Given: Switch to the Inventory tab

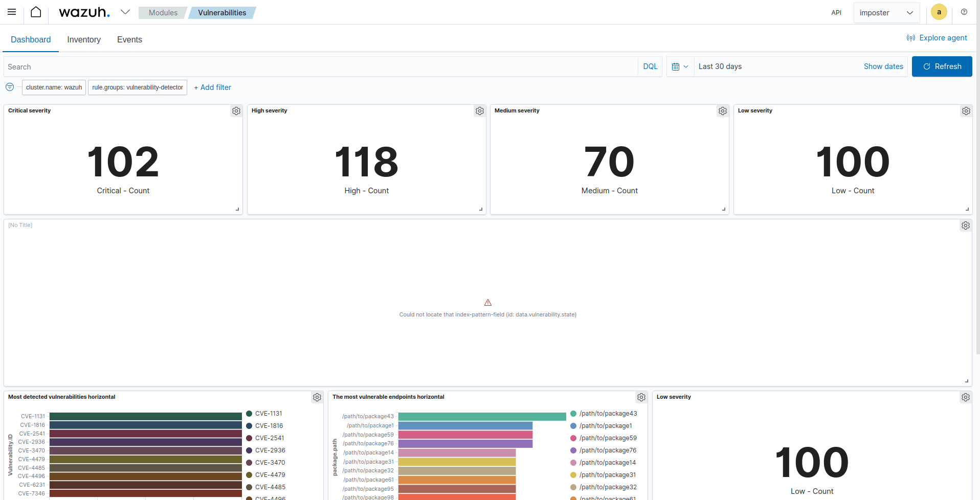Looking at the screenshot, I should coord(83,39).
